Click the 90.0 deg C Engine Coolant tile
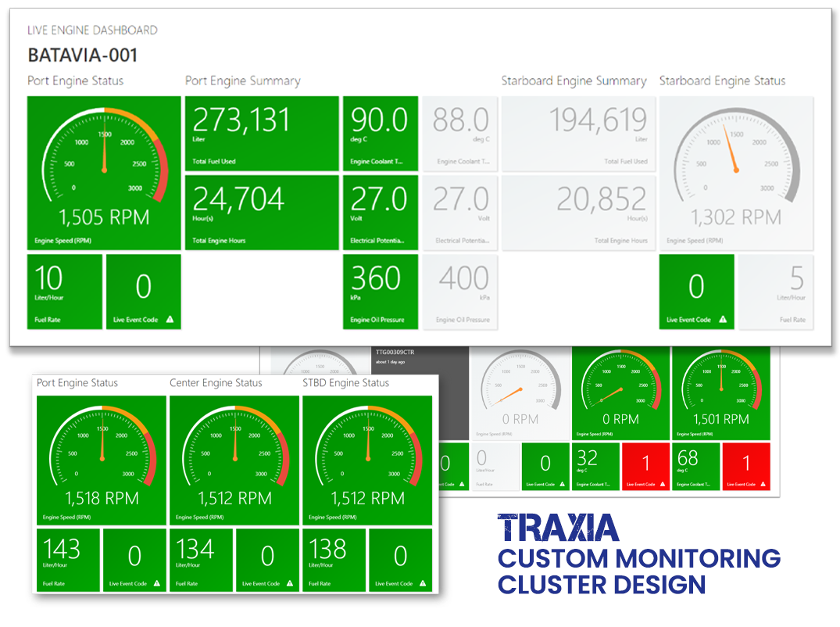This screenshot has height=627, width=840. coord(381,133)
